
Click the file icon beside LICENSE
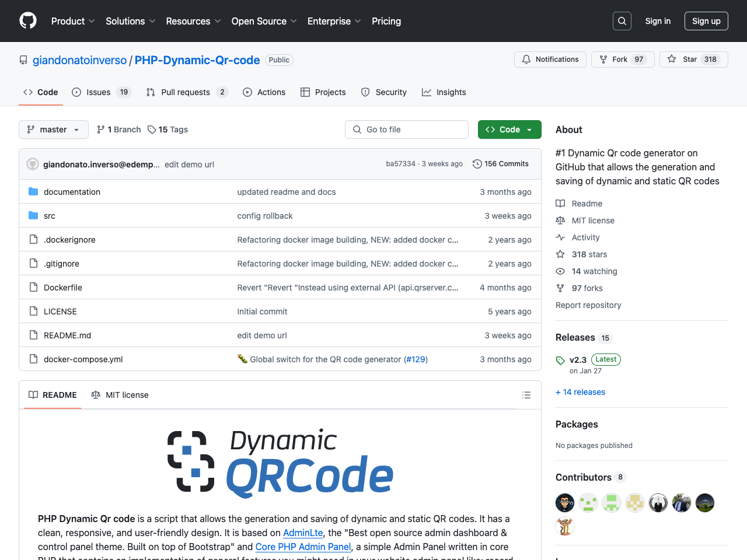[33, 311]
